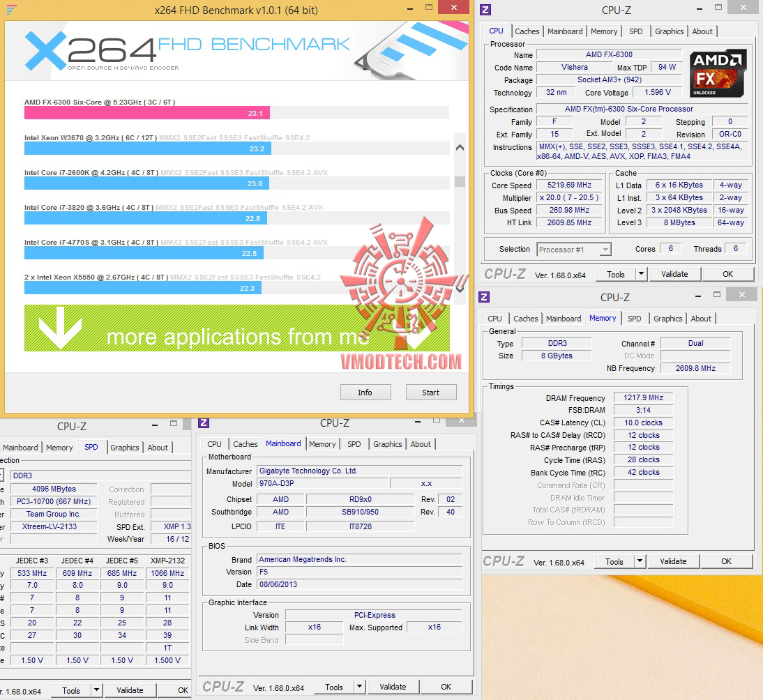This screenshot has height=700, width=763.
Task: Click Validate in Memory CPU-Z window
Action: (x=673, y=561)
